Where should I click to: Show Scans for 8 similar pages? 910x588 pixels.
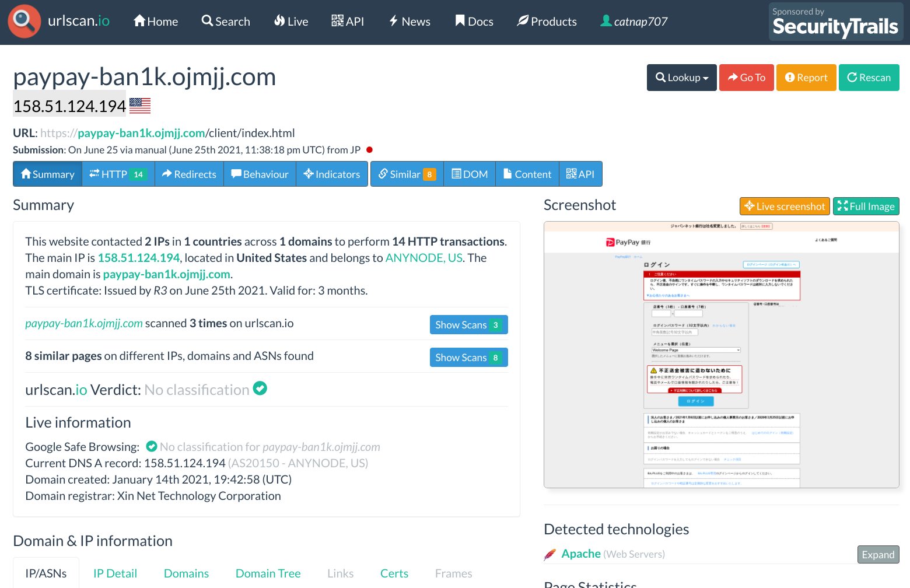click(x=469, y=358)
